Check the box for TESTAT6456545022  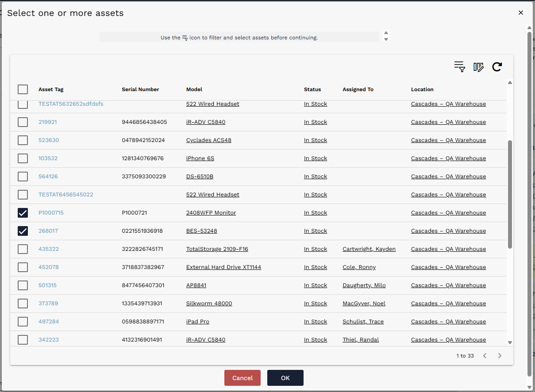(x=23, y=195)
